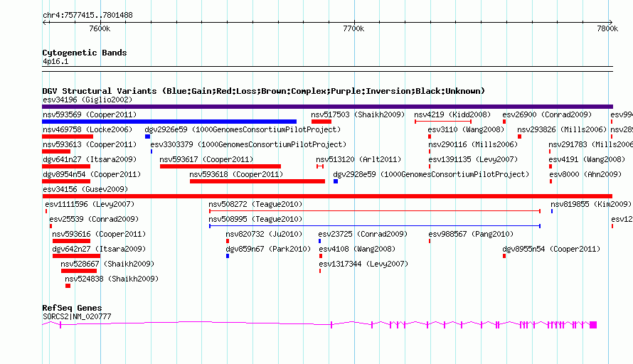
Task: Click dgv2928e59 1000GenomesConsortiumPilotProject label
Action: 431,174
